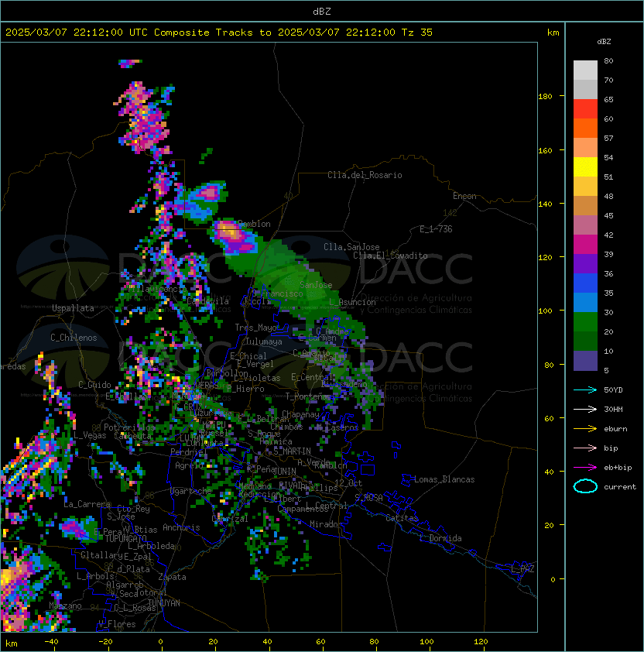
Task: Pick the bright yellow dBZ scale swatch
Action: click(585, 166)
